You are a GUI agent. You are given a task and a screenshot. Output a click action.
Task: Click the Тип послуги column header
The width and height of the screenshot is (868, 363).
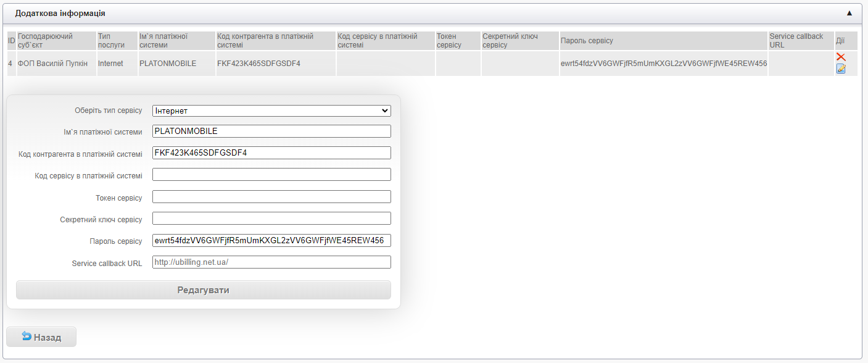pos(111,41)
